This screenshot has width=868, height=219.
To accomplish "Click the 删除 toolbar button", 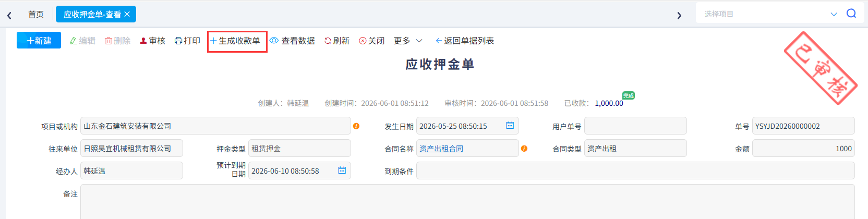I will coord(118,41).
